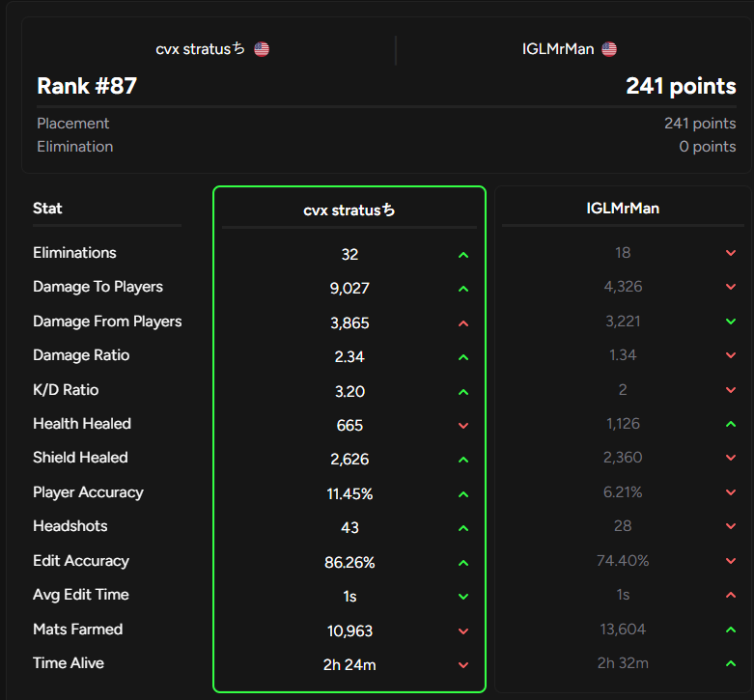
Task: Click red arrow beside Damage Ratio 1.34
Action: point(731,355)
